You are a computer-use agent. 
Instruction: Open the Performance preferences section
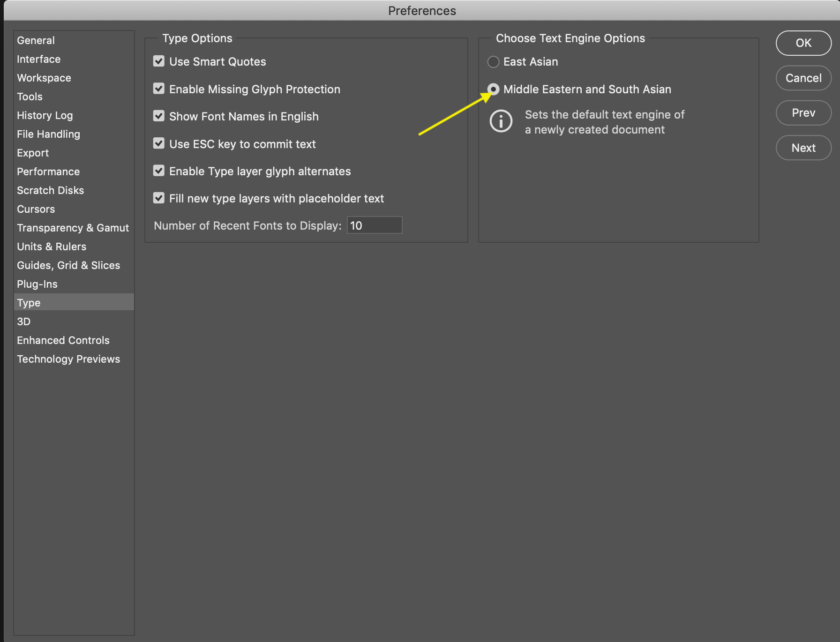click(x=48, y=172)
